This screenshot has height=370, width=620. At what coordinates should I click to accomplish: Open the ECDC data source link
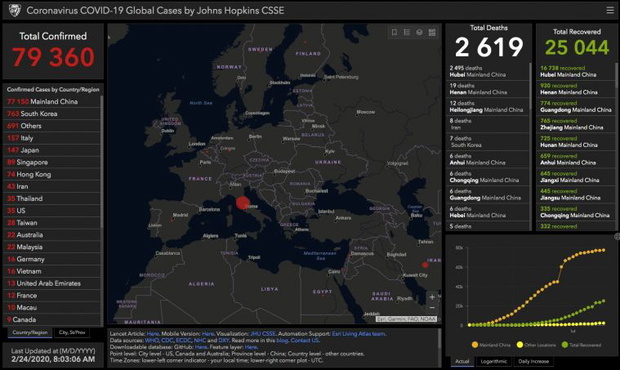point(183,340)
